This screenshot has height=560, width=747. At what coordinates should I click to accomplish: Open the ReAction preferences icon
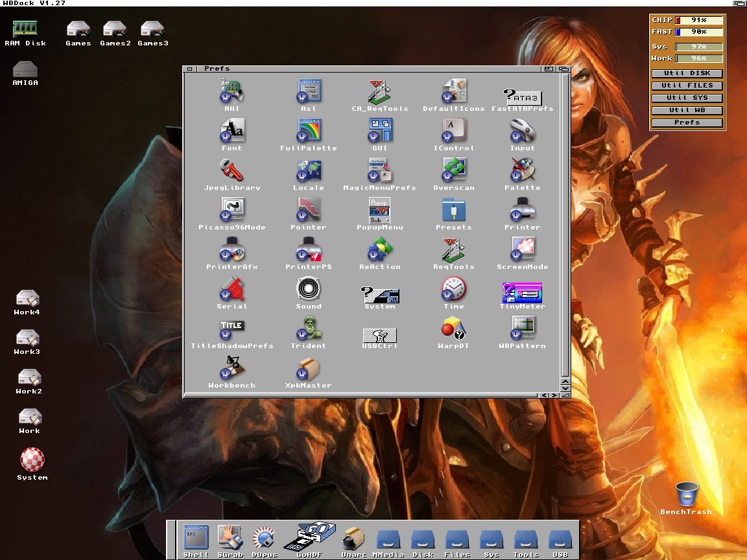click(x=380, y=250)
